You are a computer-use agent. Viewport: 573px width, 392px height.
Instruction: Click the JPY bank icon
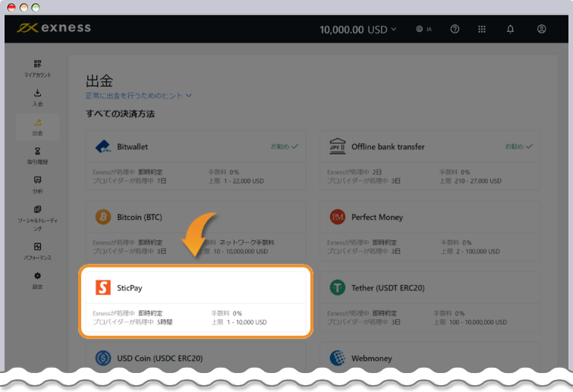[x=337, y=146]
